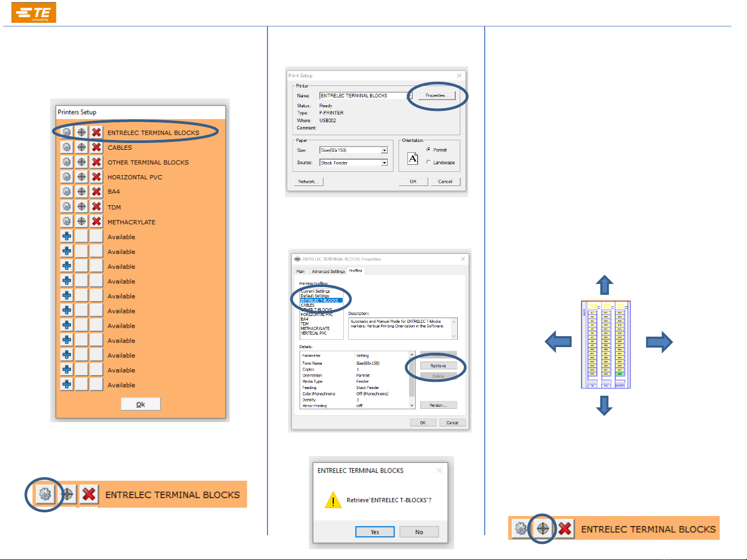Screen dimensions: 747x560
Task: Delete the TDM printer with red X
Action: [x=96, y=207]
